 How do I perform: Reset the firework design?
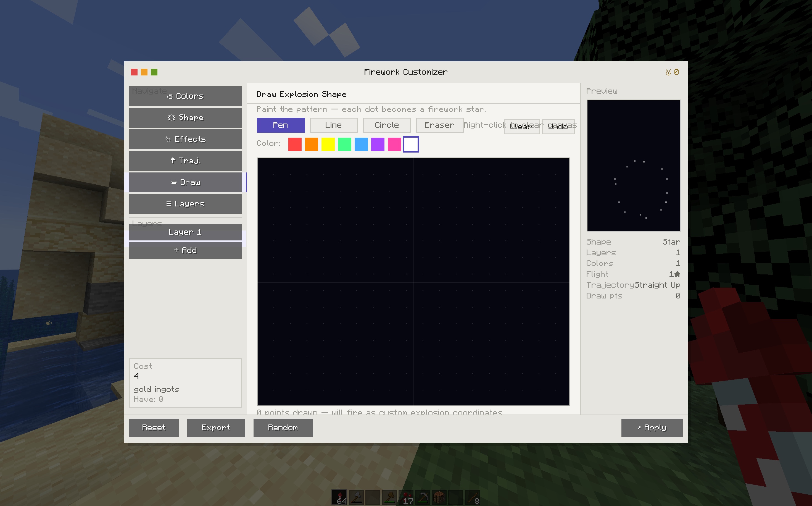tap(154, 428)
